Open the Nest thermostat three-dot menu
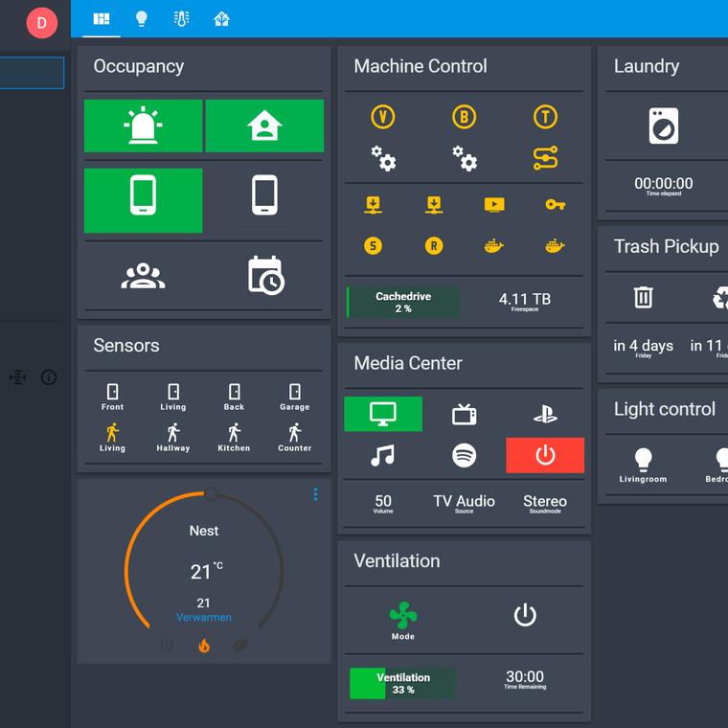Viewport: 728px width, 728px height. tap(315, 494)
